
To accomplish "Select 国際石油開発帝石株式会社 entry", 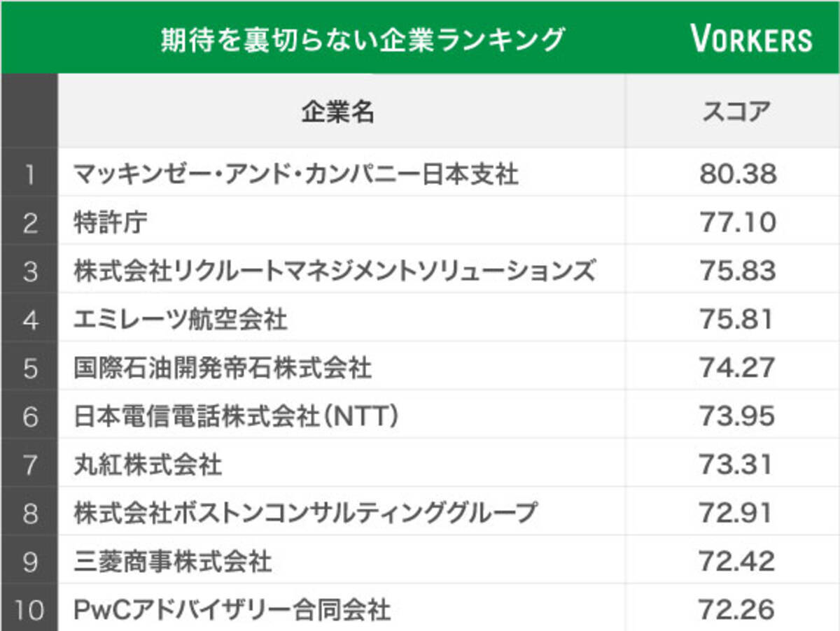I will click(223, 368).
